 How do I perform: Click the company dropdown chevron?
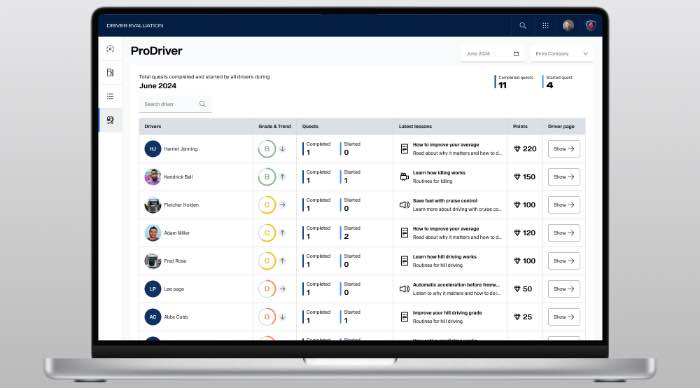click(x=585, y=54)
